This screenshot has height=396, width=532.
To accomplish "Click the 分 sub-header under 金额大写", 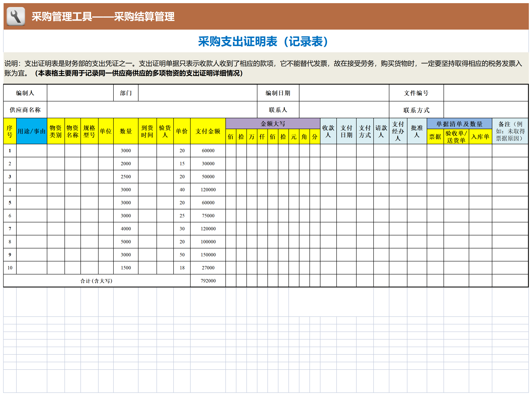I will (x=315, y=136).
